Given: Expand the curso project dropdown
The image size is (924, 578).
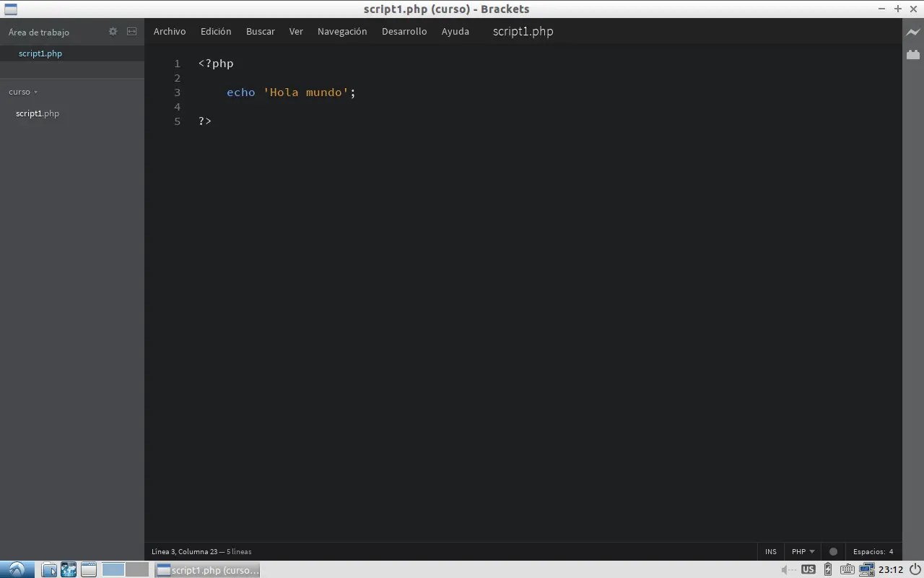Looking at the screenshot, I should pos(22,92).
